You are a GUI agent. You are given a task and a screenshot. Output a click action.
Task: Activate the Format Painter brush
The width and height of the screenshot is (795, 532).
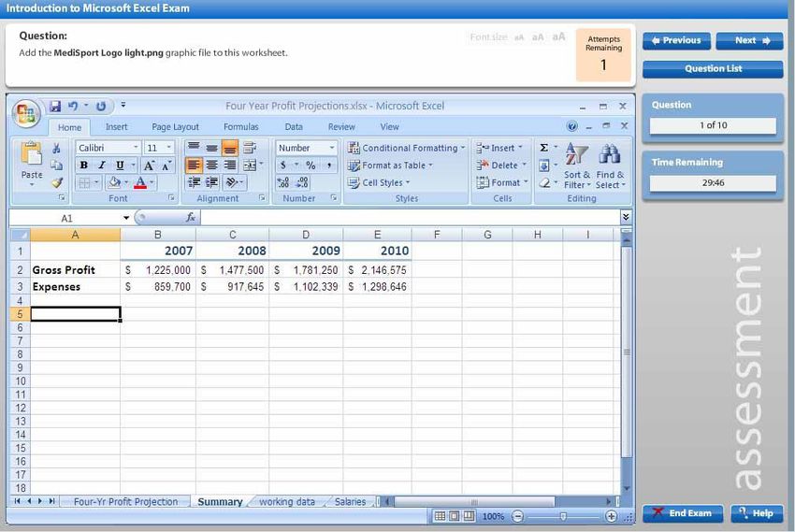tap(56, 182)
